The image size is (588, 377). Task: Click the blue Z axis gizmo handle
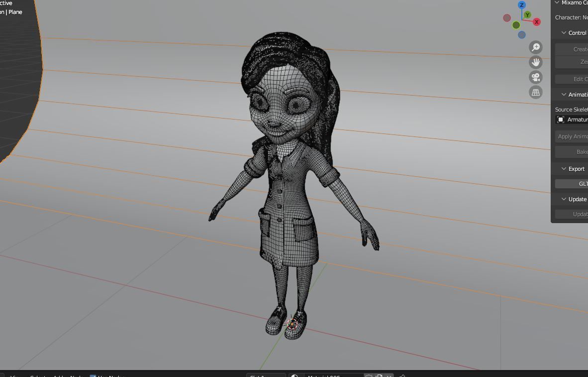click(521, 5)
